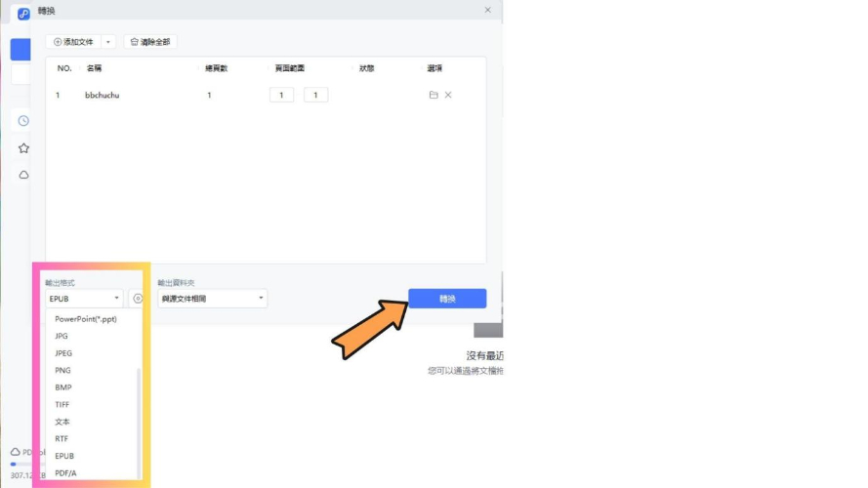Click the 總頁數 column header
Viewport: 868px width, 488px height.
click(x=217, y=68)
